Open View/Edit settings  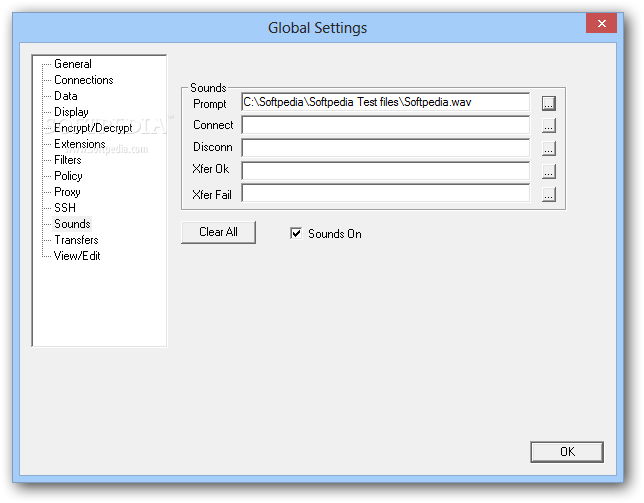pyautogui.click(x=77, y=256)
